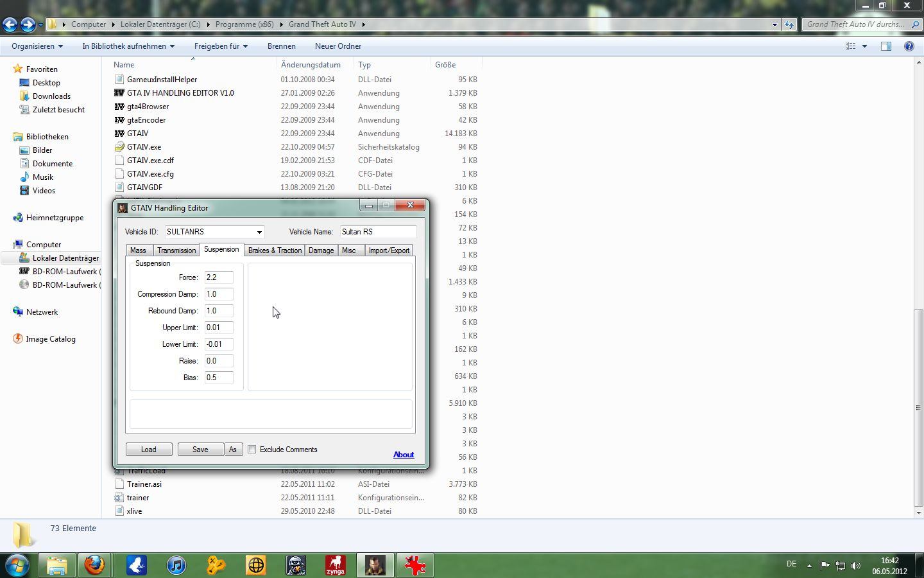Select the gta4Browser application icon
The image size is (924, 578).
pyautogui.click(x=119, y=107)
